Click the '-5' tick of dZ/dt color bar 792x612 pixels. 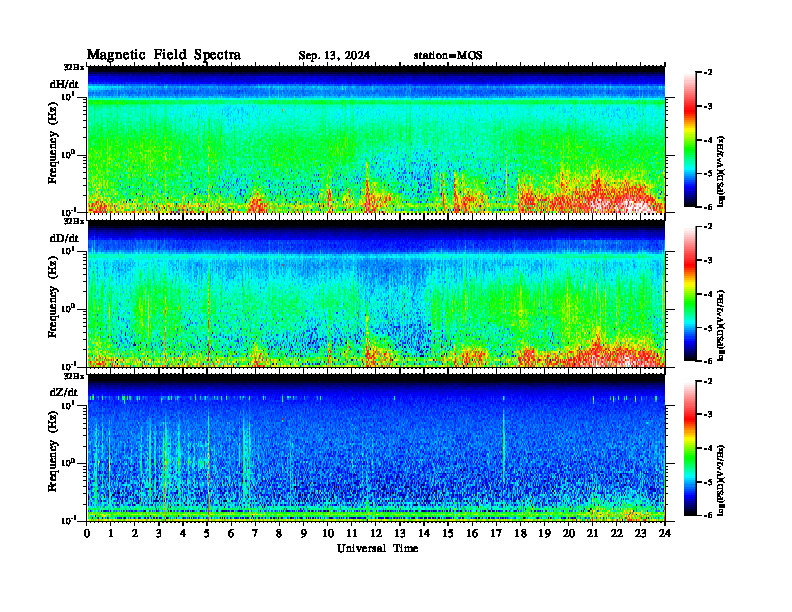click(x=708, y=482)
